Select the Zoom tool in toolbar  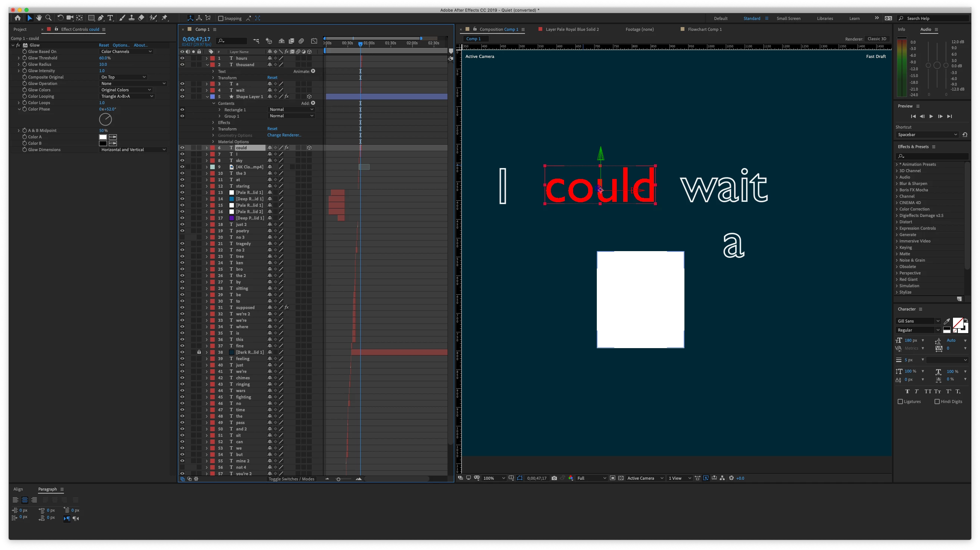pyautogui.click(x=48, y=18)
